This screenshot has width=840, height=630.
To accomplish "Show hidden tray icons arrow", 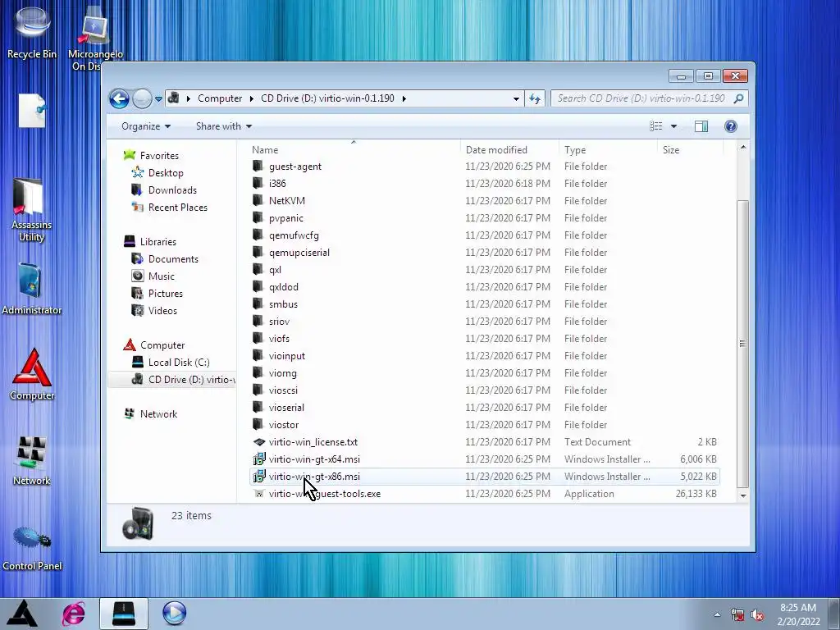I will (x=717, y=615).
